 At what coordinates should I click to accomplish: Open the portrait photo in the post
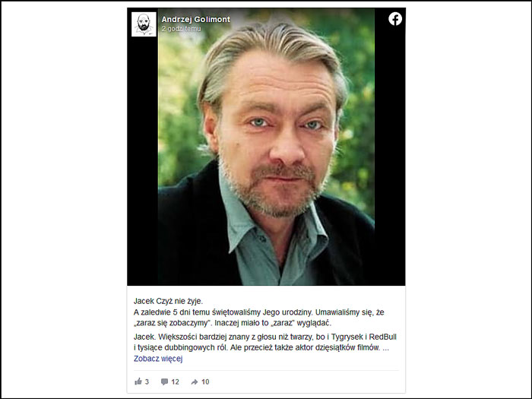click(266, 147)
